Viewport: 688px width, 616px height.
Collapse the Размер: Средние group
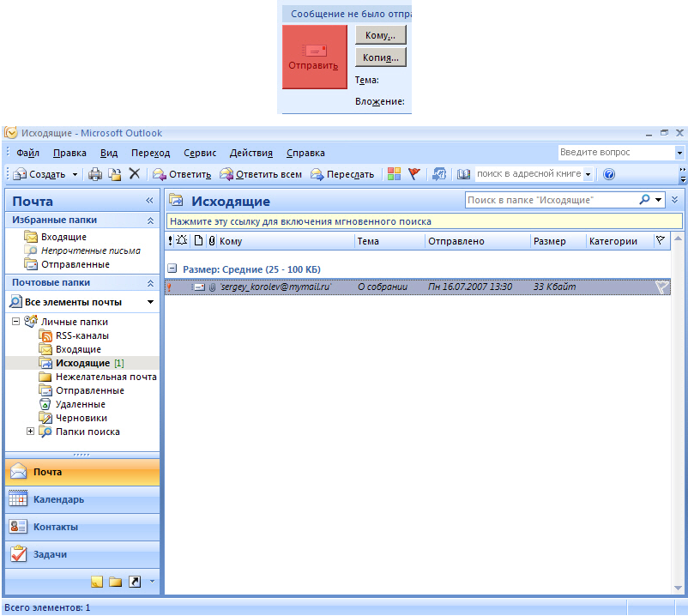[172, 269]
